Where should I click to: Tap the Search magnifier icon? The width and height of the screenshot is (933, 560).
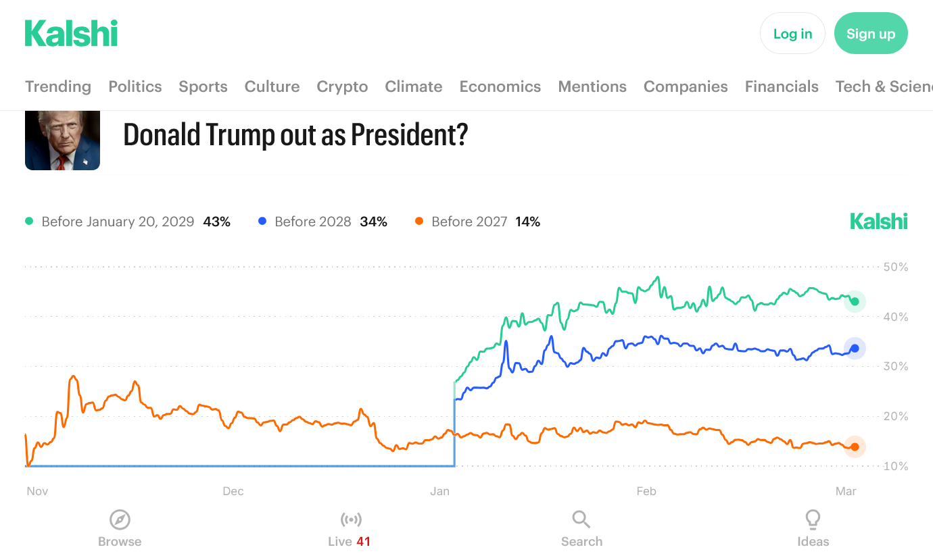pos(581,519)
